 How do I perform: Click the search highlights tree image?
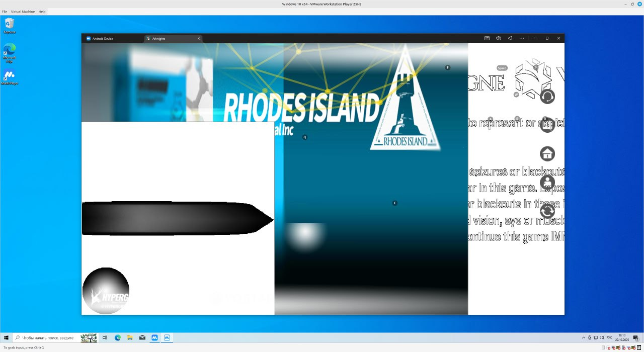(89, 337)
